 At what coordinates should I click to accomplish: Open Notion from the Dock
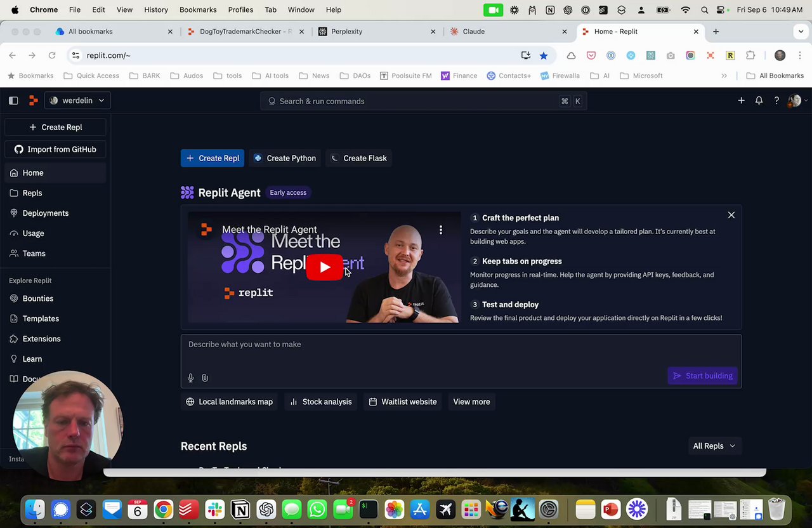click(240, 509)
